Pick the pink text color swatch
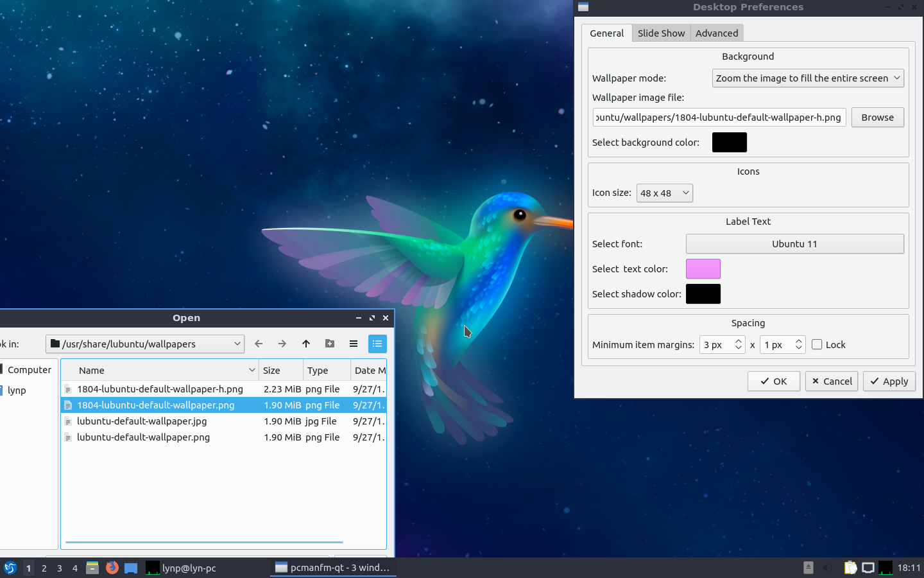Viewport: 924px width, 578px height. (x=703, y=269)
